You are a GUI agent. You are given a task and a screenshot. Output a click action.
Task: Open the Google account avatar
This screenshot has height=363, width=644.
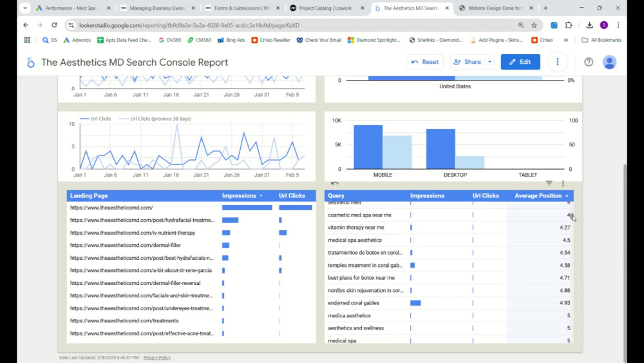click(609, 62)
